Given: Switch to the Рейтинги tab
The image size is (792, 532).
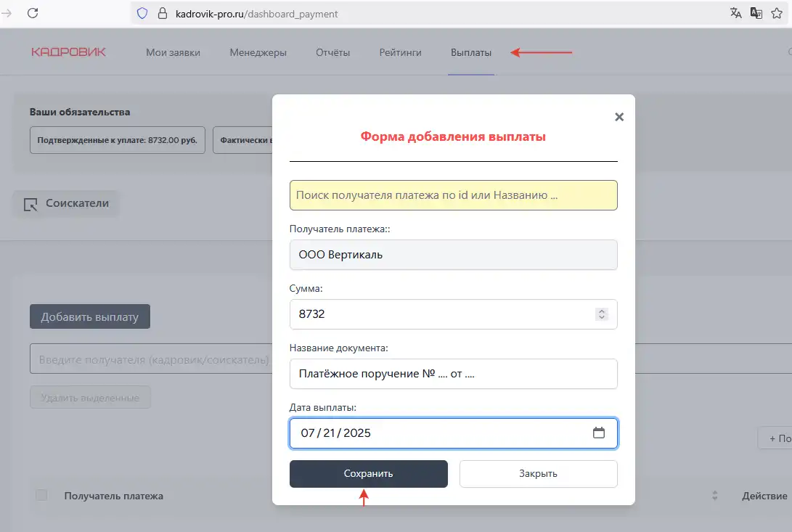Looking at the screenshot, I should [400, 52].
